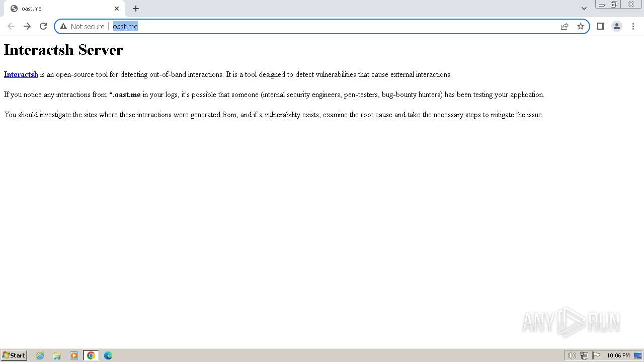Click the Interactsh Server heading
This screenshot has width=644, height=362.
coord(63,50)
